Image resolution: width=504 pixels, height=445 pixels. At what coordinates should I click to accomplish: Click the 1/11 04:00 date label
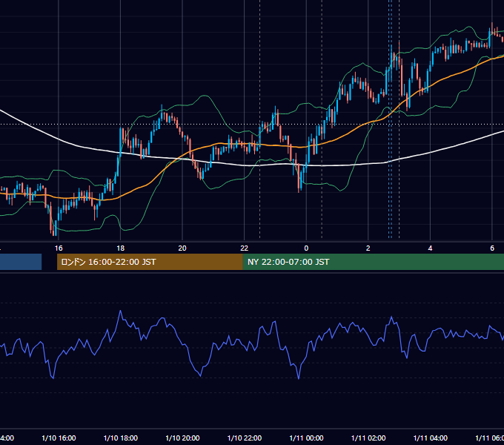point(431,438)
